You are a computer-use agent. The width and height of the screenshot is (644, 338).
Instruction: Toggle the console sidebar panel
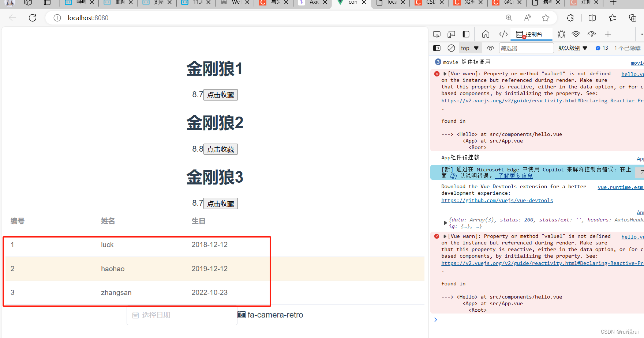[437, 48]
